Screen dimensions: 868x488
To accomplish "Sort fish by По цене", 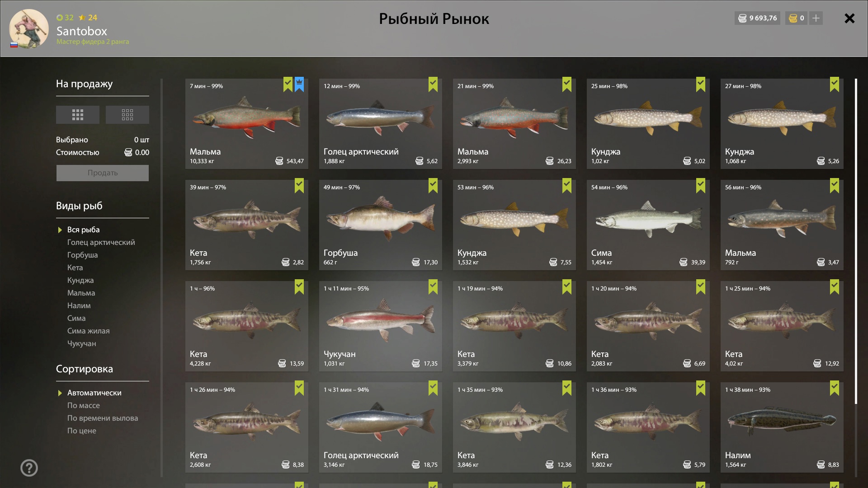I will (x=82, y=431).
